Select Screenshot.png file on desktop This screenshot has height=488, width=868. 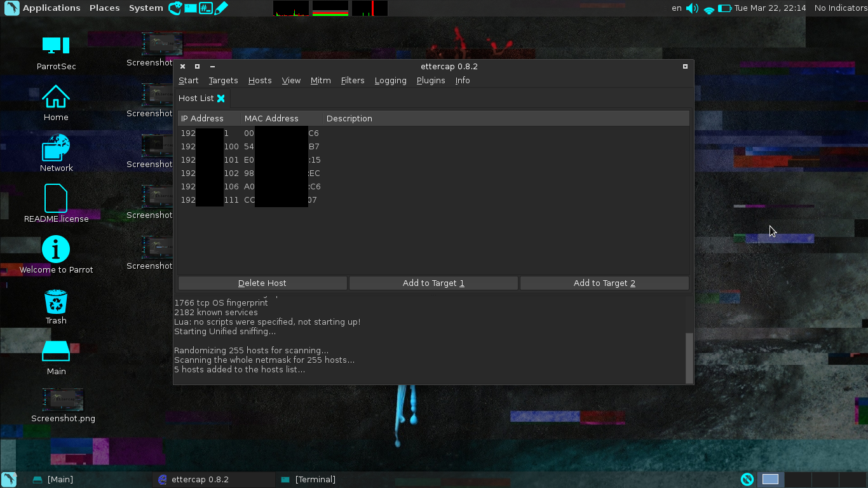pyautogui.click(x=63, y=406)
